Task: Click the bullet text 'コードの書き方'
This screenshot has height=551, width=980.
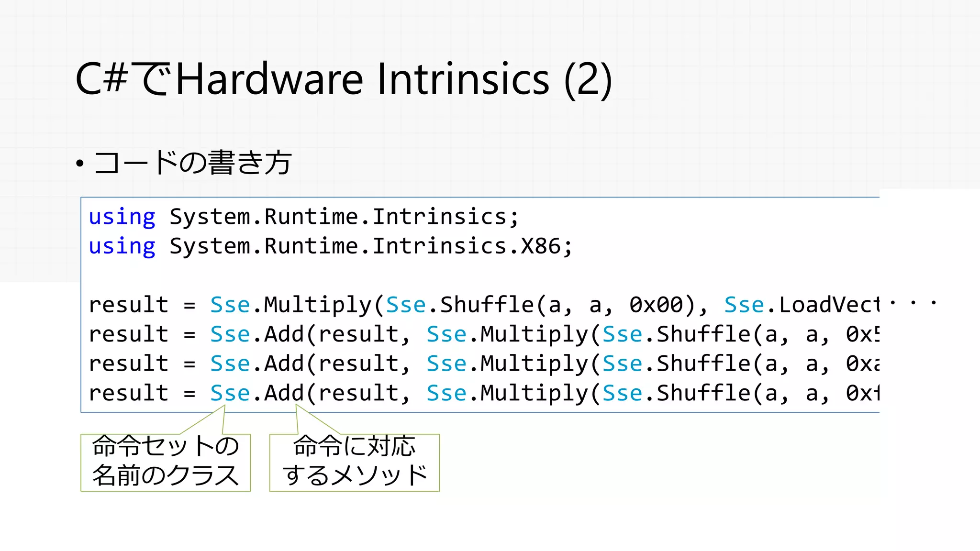Action: tap(192, 163)
